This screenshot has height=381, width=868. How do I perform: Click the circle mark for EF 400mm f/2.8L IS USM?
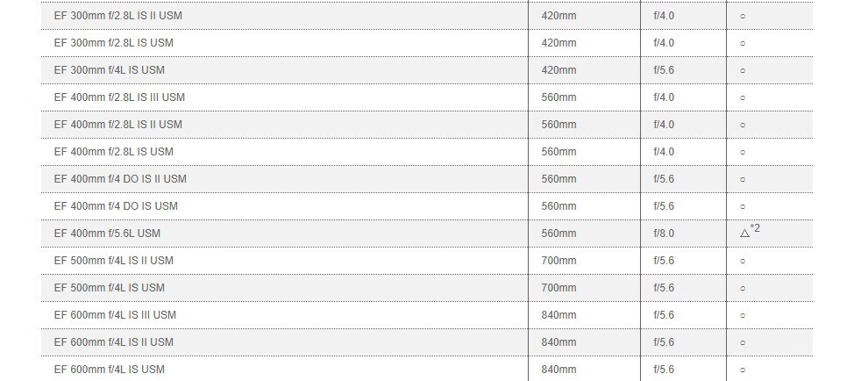coord(743,152)
